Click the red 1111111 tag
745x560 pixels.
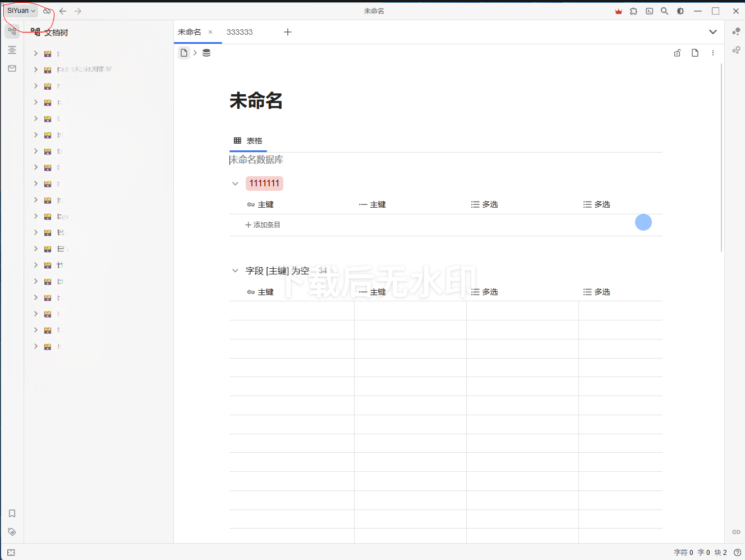coord(264,183)
